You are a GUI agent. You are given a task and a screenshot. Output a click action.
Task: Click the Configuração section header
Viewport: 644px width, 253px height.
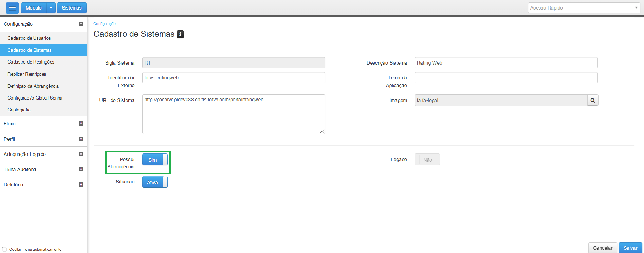[43, 24]
